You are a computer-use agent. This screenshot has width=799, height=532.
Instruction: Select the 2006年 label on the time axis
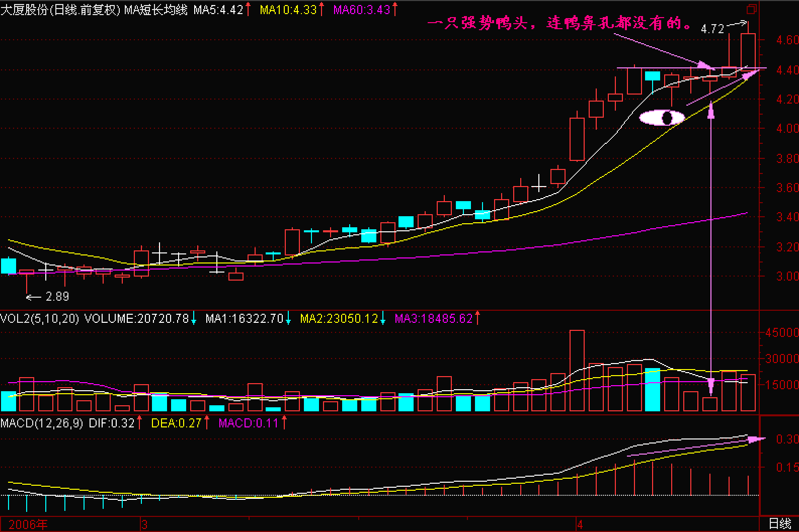[28, 524]
